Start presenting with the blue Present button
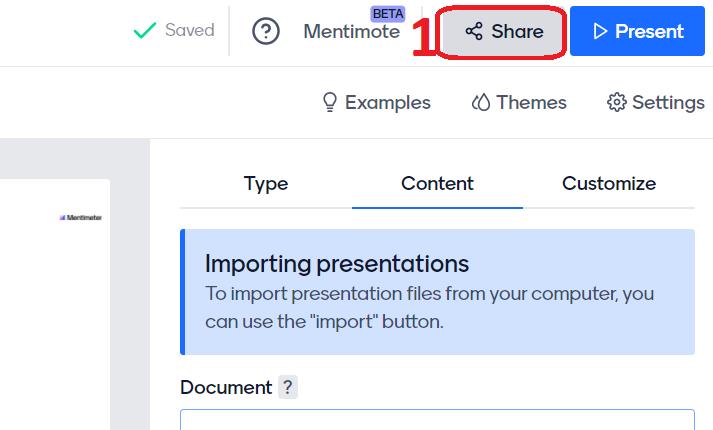Viewport: 713px width, 430px height. 637,31
